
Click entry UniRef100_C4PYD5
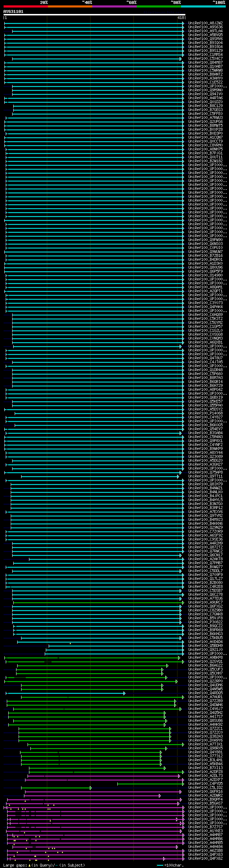tap(205, 783)
